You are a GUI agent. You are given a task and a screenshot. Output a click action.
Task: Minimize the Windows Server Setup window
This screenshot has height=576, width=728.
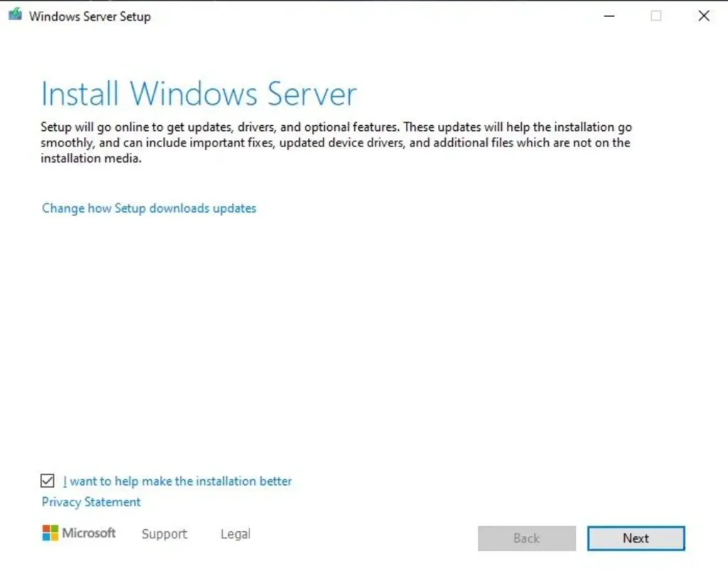point(609,16)
